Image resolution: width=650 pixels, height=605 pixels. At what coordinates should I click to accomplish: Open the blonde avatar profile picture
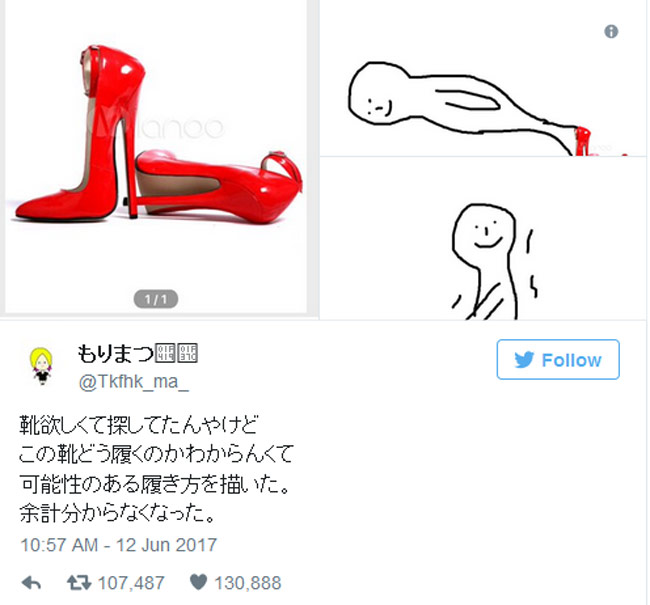click(41, 366)
